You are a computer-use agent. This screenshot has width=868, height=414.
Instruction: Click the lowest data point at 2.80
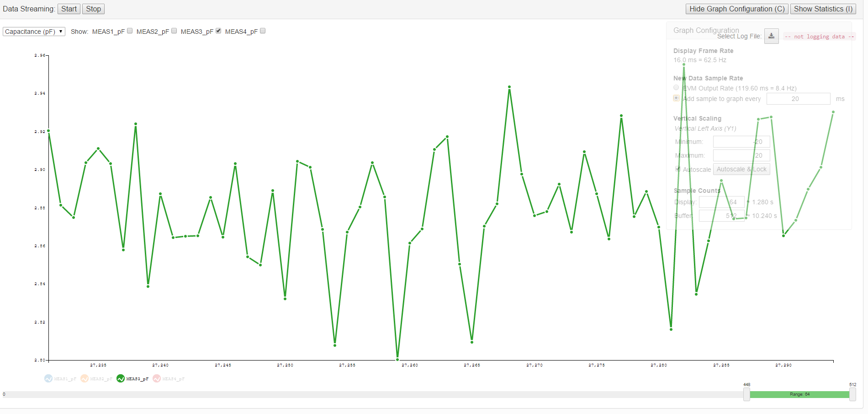click(x=397, y=360)
